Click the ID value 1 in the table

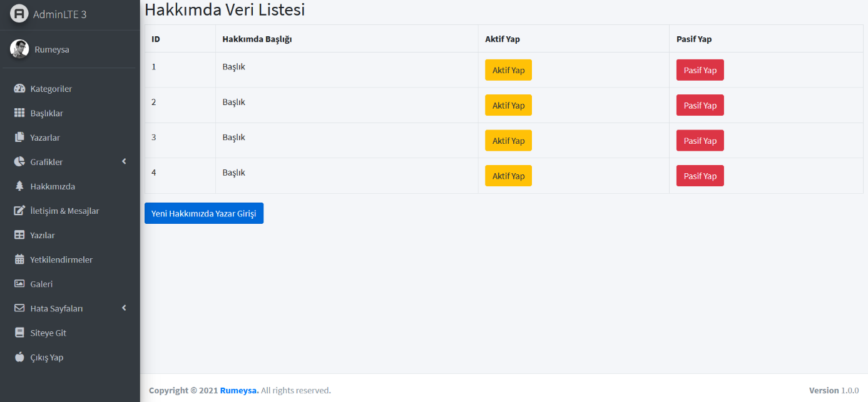pyautogui.click(x=154, y=66)
